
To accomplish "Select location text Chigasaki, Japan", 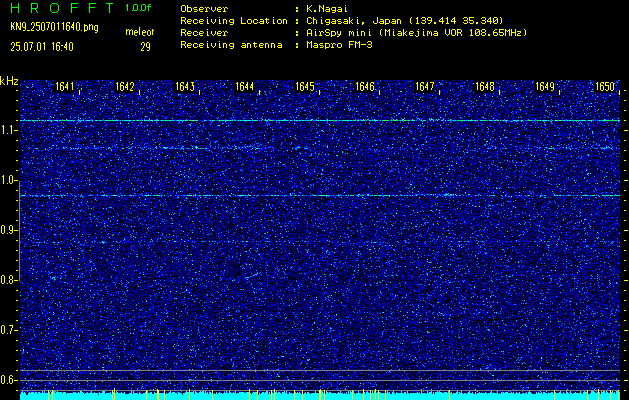I will click(354, 21).
